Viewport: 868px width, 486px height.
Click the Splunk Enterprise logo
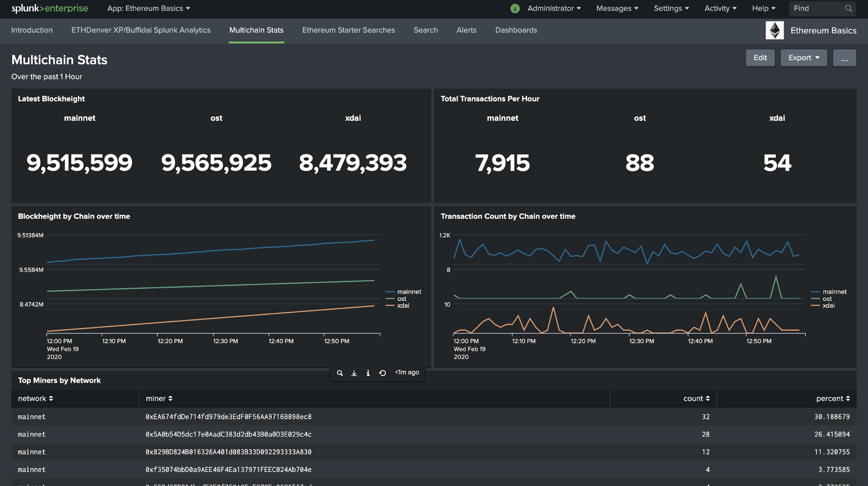(x=50, y=8)
